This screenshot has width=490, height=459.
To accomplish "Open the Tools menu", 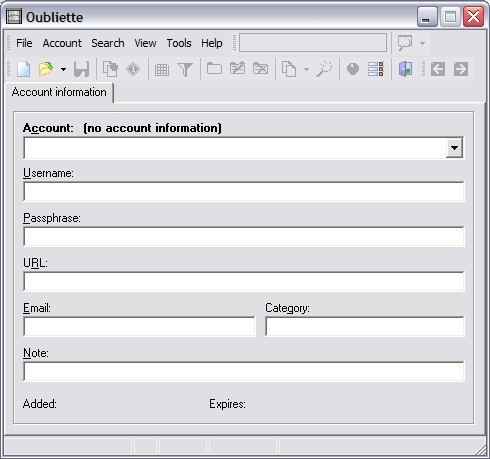I will click(179, 43).
